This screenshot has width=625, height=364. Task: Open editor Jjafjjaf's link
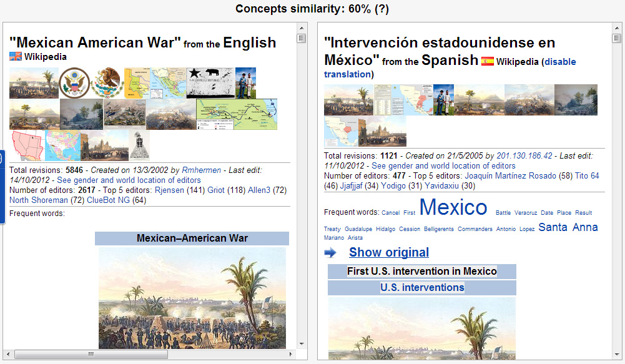[352, 186]
